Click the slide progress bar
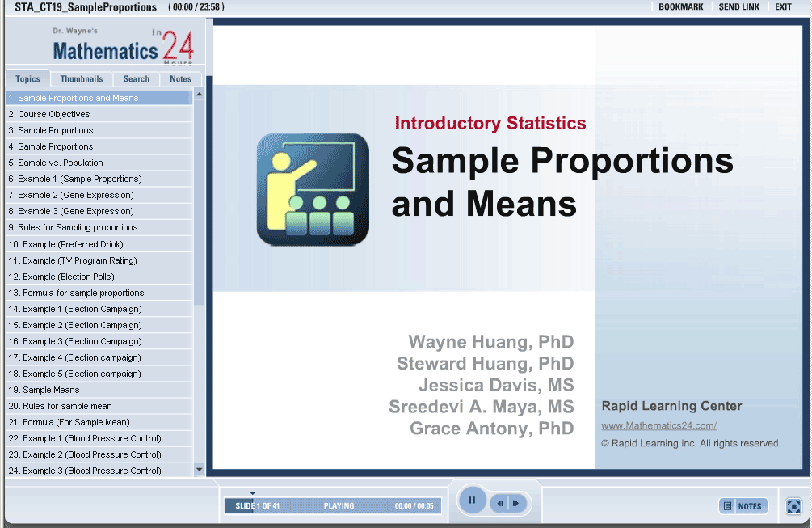This screenshot has width=812, height=528. point(332,506)
